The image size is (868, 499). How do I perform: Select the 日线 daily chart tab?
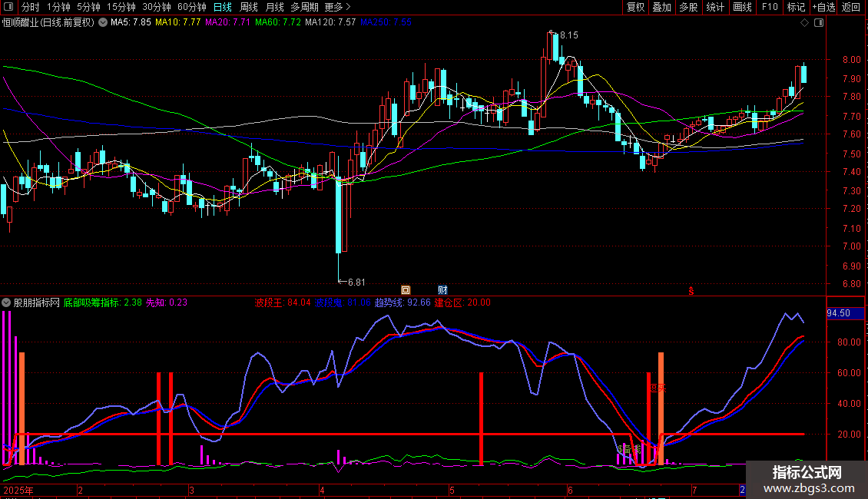coord(223,7)
